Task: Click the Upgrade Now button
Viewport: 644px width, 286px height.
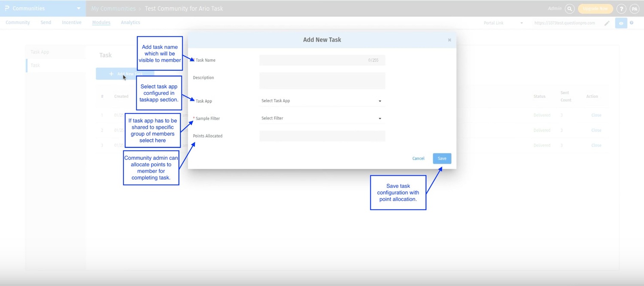Action: coord(595,9)
